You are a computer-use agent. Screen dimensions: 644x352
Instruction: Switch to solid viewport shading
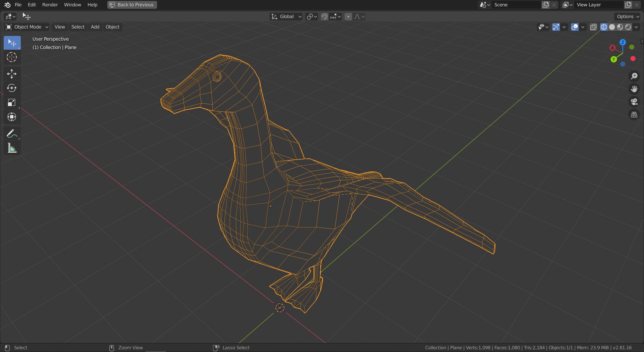click(612, 27)
